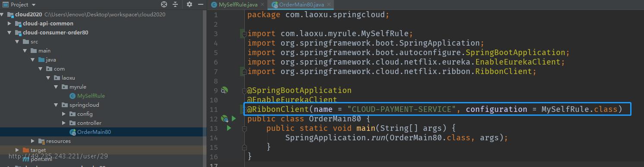Click Spring gutter icon on line 12
This screenshot has height=167, width=644.
(x=224, y=118)
